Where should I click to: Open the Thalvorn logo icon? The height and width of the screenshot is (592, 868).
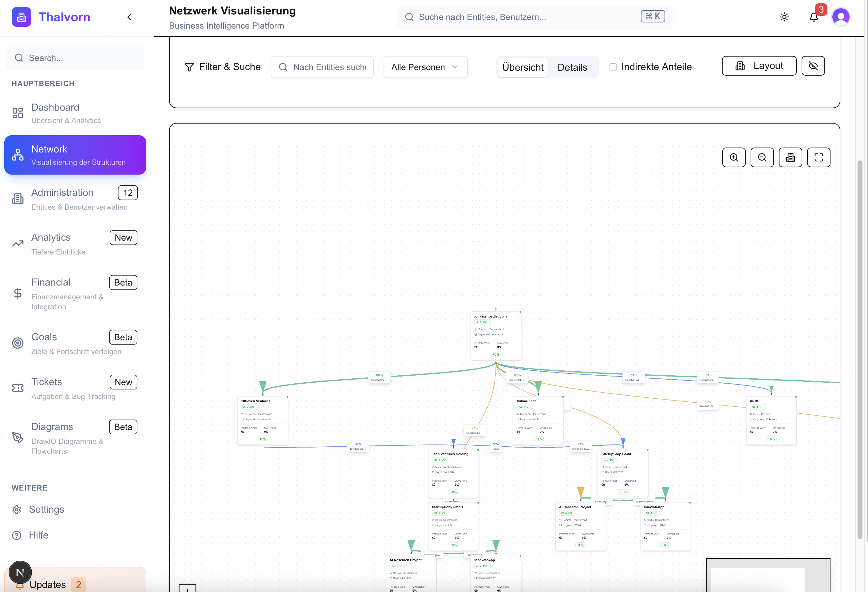click(21, 17)
